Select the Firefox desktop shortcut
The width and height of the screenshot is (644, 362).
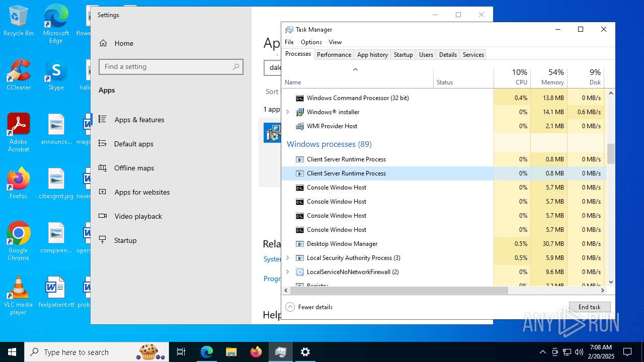tap(19, 183)
